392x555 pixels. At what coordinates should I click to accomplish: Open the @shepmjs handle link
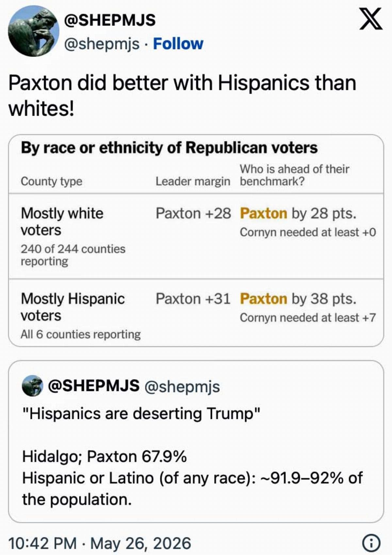tap(102, 44)
